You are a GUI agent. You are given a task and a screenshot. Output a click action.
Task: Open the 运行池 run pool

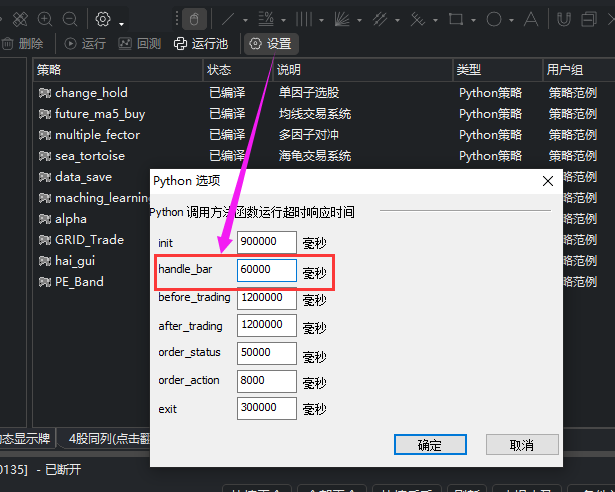click(x=201, y=44)
